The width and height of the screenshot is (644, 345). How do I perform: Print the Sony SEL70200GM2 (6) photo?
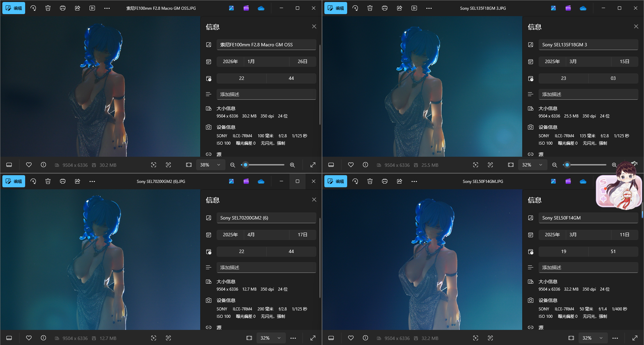63,181
